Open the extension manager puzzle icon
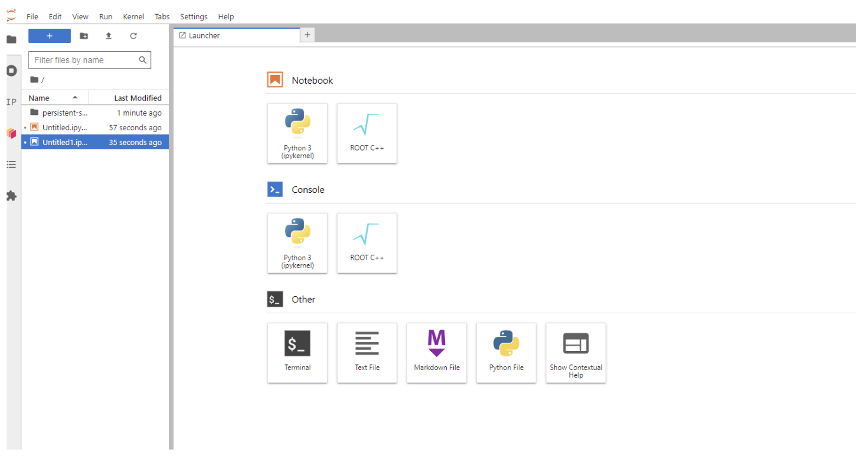 11,196
